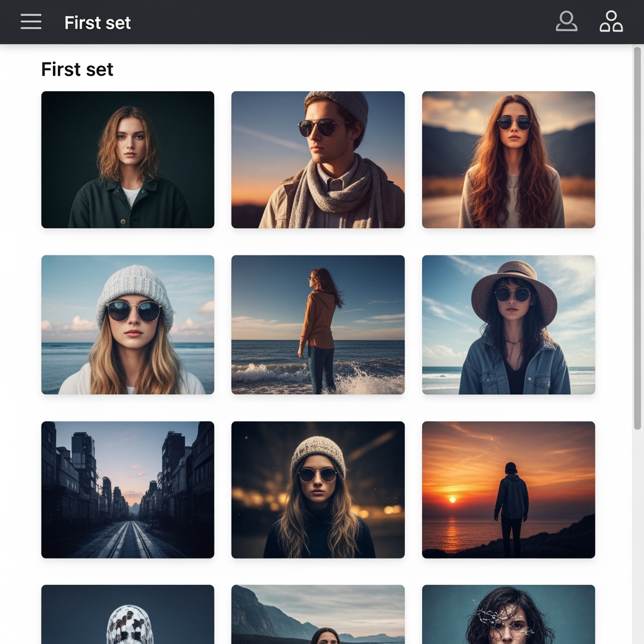
Task: Open the hamburger menu
Action: tap(31, 22)
